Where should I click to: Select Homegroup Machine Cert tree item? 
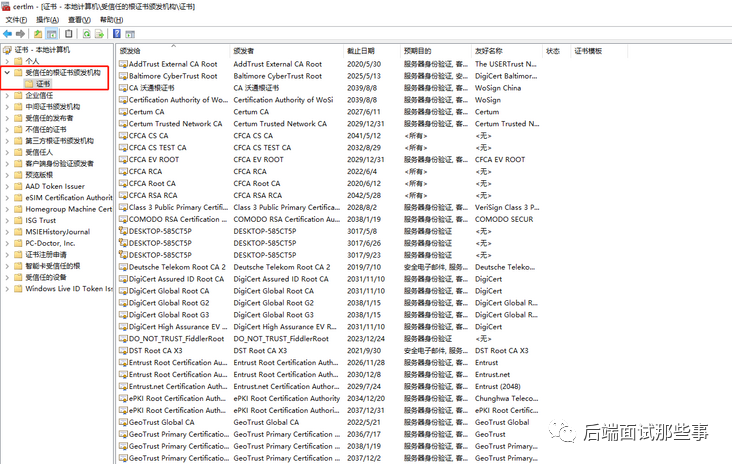click(x=69, y=209)
